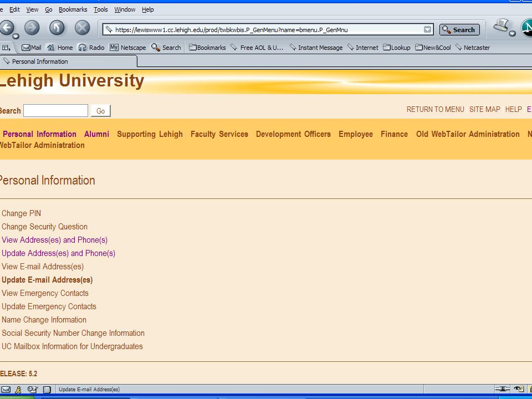Image resolution: width=532 pixels, height=399 pixels.
Task: Open the Bookmarks menu
Action: (x=73, y=9)
